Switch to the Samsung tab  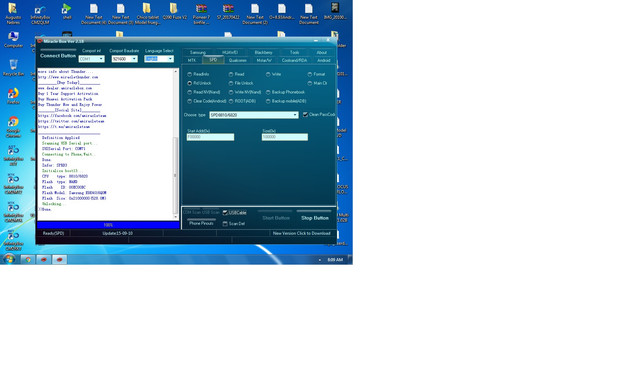[x=198, y=52]
